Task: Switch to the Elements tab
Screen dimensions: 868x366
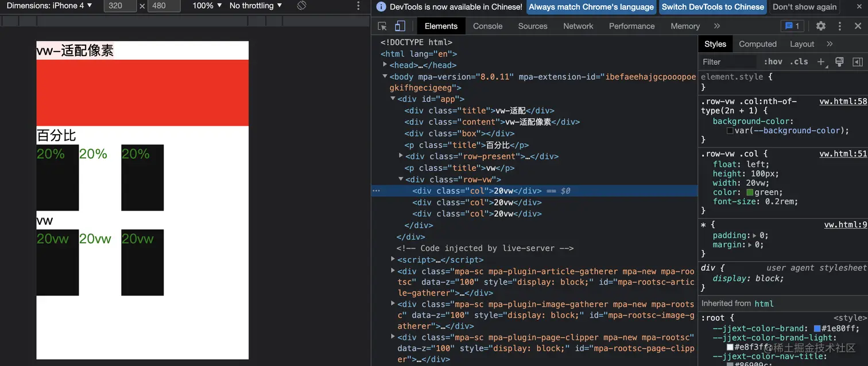Action: click(441, 26)
